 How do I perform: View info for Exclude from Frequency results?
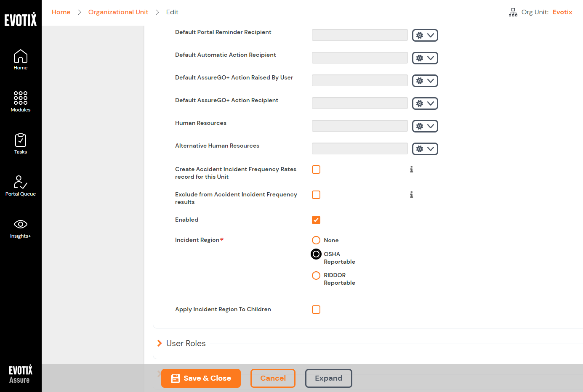[411, 195]
